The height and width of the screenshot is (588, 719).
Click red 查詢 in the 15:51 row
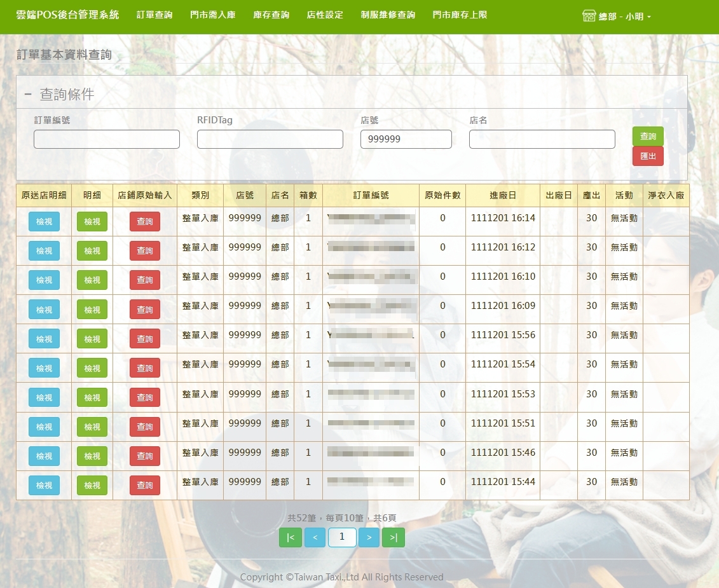point(145,427)
